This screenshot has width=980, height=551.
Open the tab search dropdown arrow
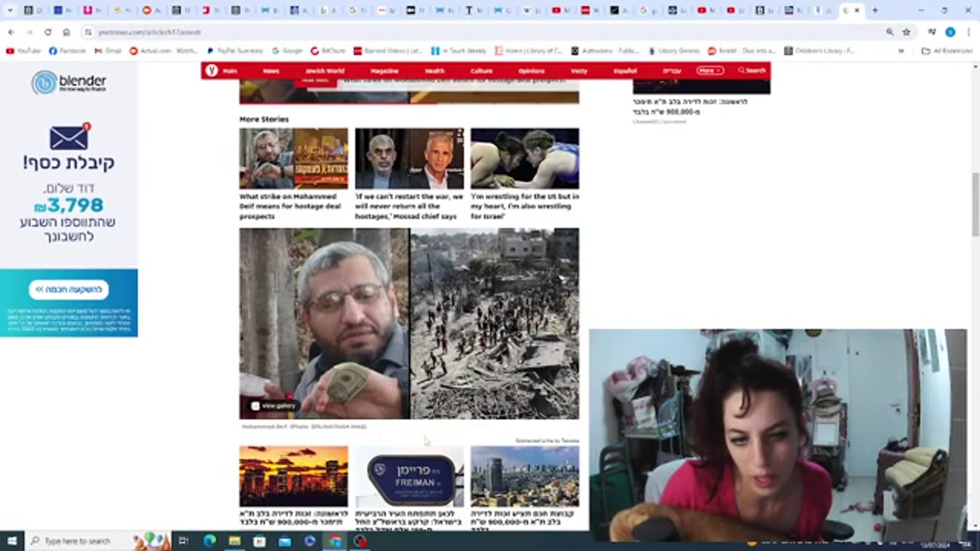click(x=11, y=10)
